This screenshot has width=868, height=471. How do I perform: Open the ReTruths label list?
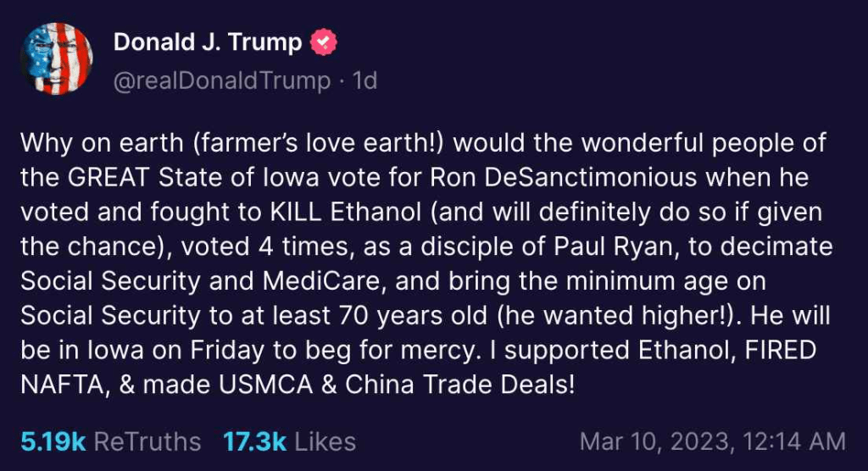pyautogui.click(x=147, y=441)
